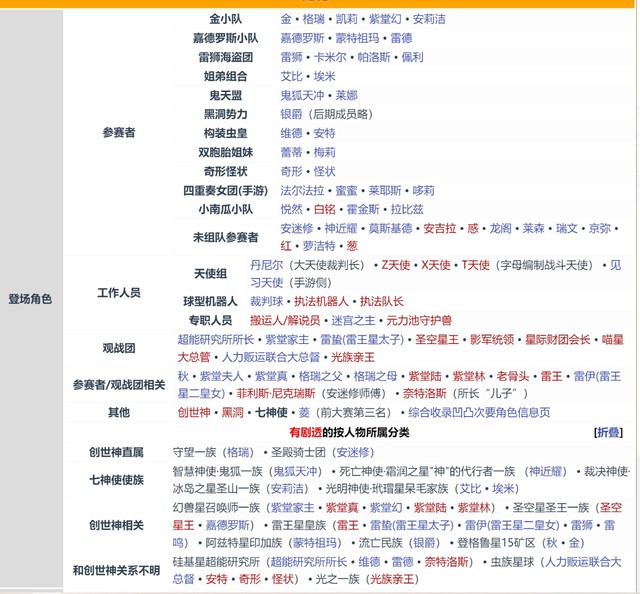This screenshot has width=640, height=594.
Task: Collapse the character affiliation section via 折叠
Action: click(607, 433)
